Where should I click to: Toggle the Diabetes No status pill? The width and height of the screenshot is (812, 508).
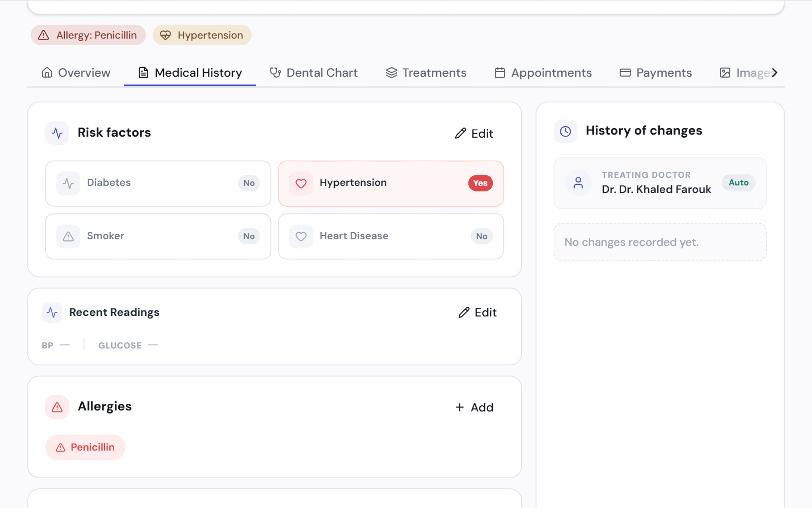[x=249, y=183]
